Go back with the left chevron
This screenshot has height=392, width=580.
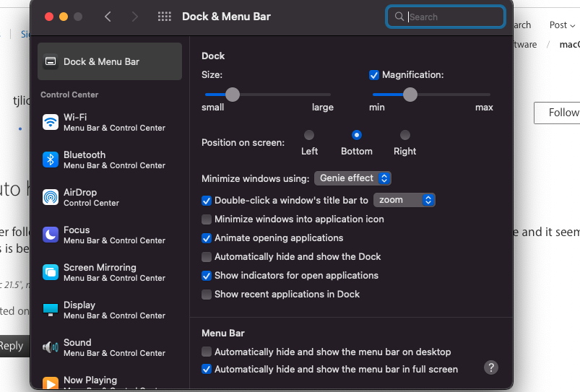click(x=108, y=17)
